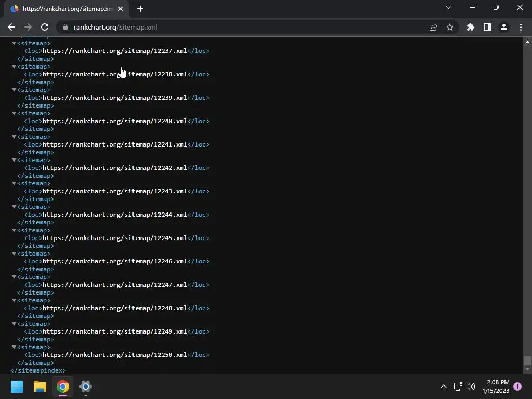The image size is (532, 399).
Task: View site information via lock icon
Action: point(65,27)
